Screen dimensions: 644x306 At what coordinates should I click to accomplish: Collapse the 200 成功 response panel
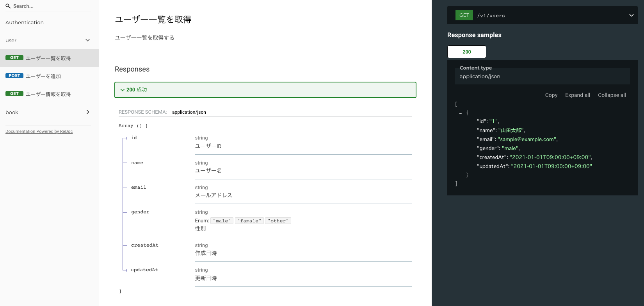265,90
